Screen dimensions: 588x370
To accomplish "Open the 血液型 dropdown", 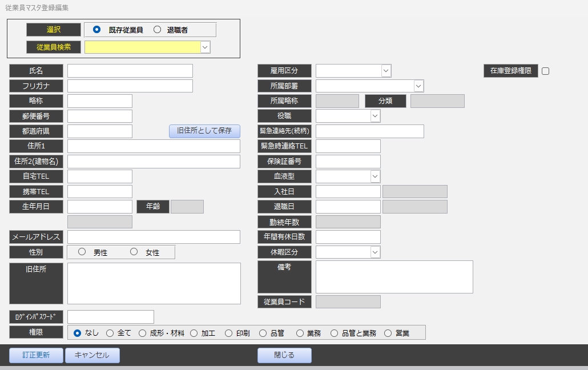I will click(x=375, y=176).
